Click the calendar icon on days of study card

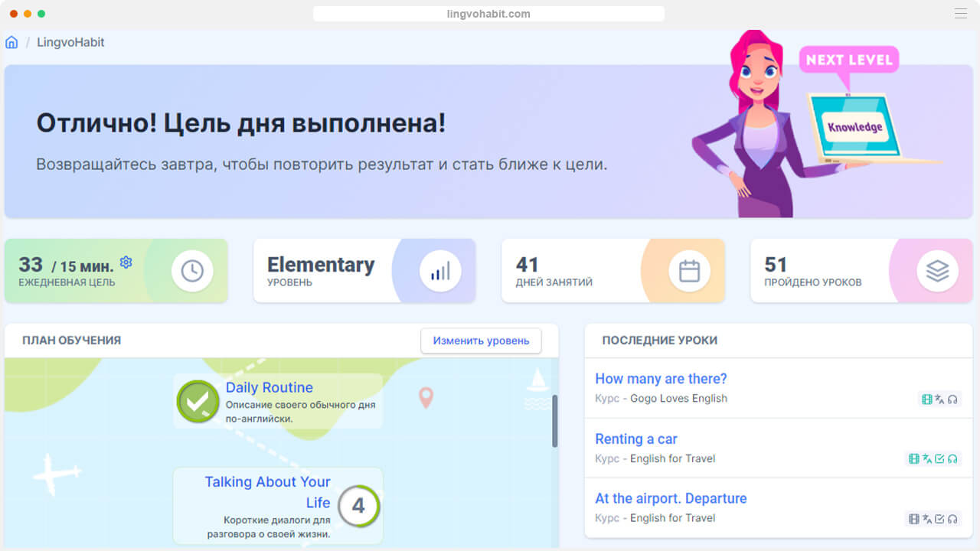pos(688,270)
